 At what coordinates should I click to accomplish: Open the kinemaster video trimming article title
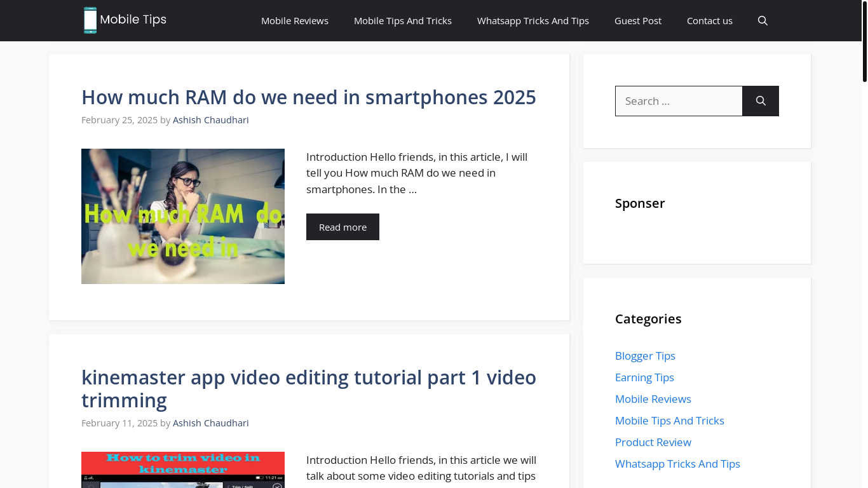[x=309, y=389]
